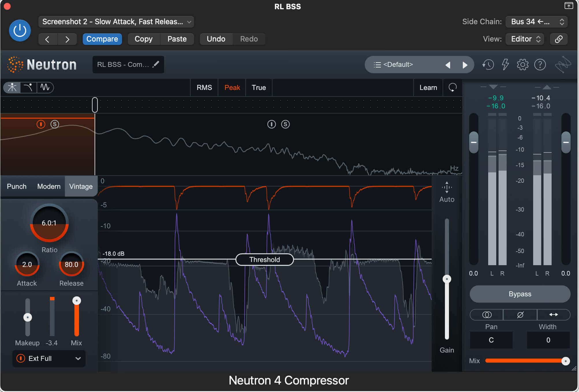Solo the high band
The height and width of the screenshot is (392, 579).
coord(285,124)
